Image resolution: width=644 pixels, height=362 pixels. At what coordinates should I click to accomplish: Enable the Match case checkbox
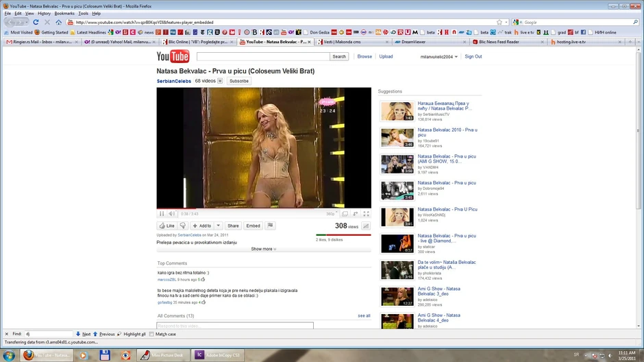(152, 334)
